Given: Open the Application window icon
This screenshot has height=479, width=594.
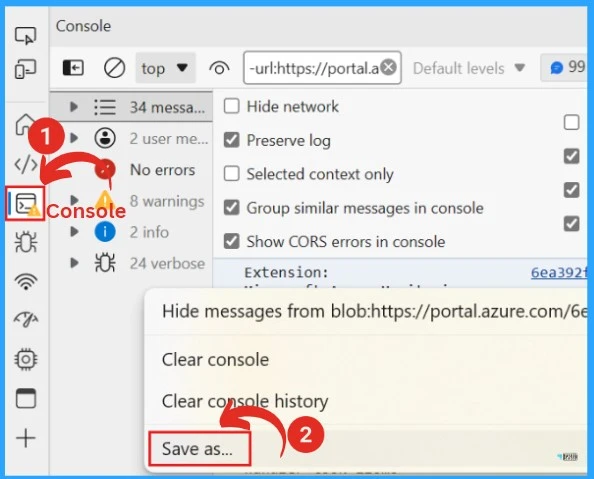Looking at the screenshot, I should [x=26, y=398].
